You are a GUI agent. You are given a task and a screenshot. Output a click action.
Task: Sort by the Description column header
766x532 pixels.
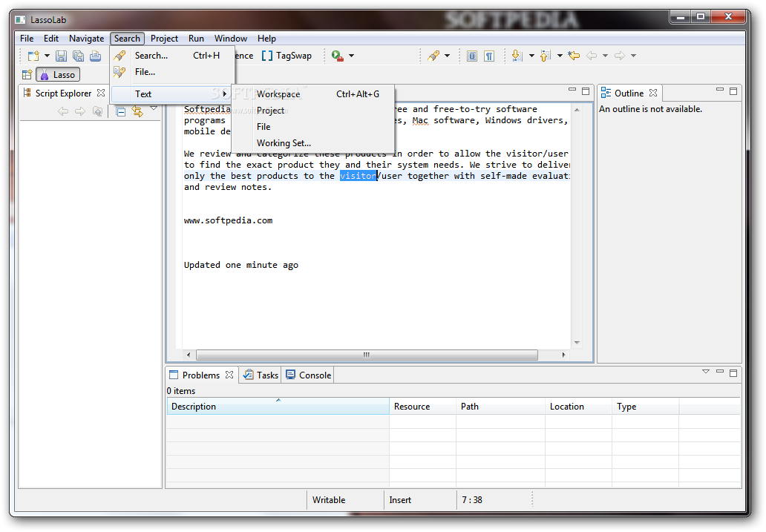278,407
